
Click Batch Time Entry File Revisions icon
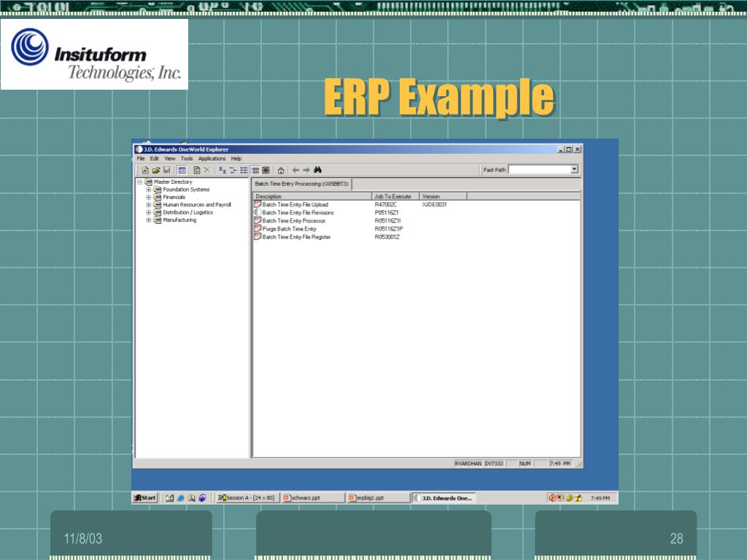[x=258, y=212]
